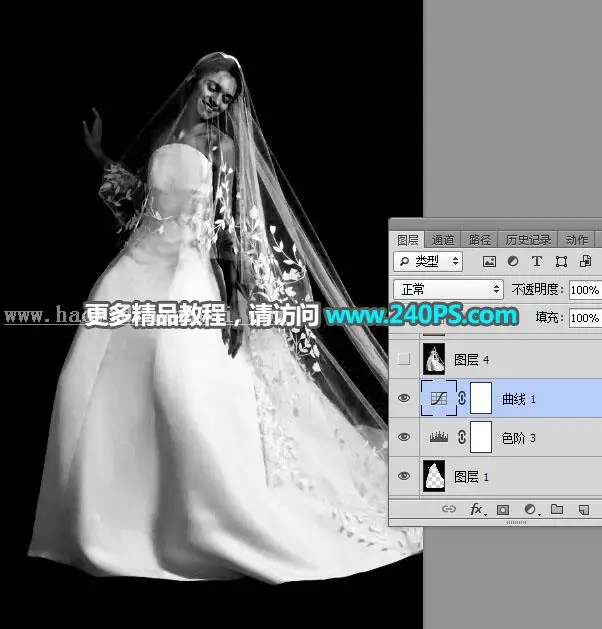Toggle the mask link on 色阶 3
This screenshot has height=629, width=602.
[x=462, y=437]
